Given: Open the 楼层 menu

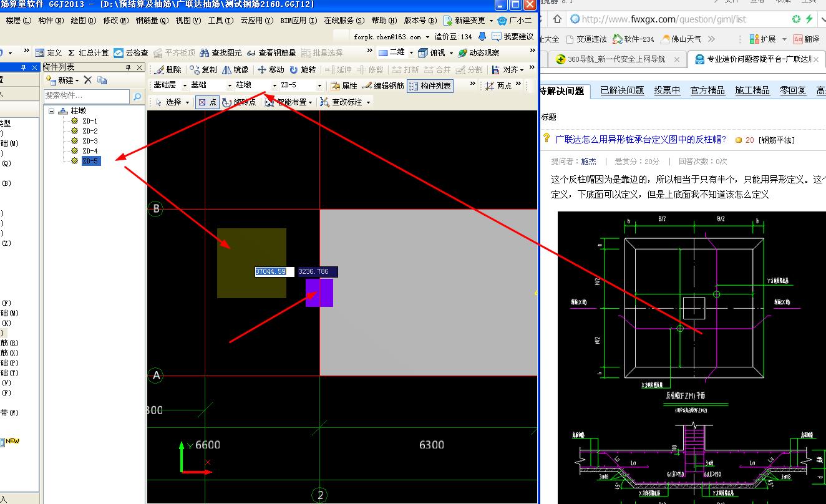Looking at the screenshot, I should (18, 21).
